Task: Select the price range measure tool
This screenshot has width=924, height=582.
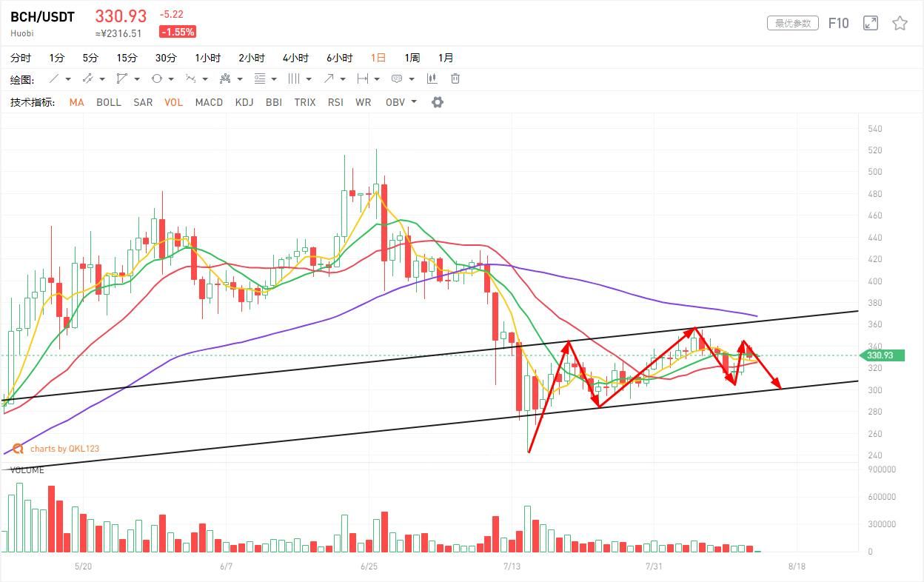Action: pyautogui.click(x=362, y=78)
